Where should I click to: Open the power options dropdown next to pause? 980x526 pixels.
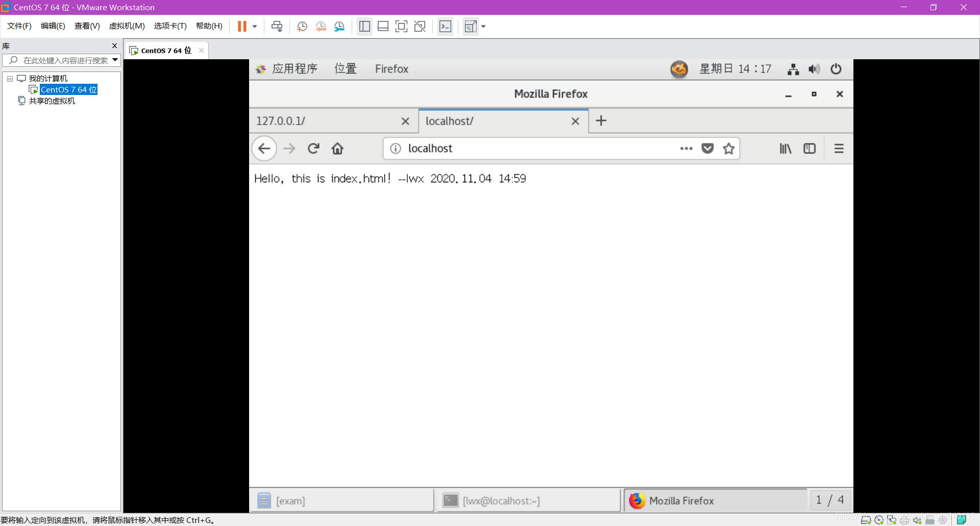tap(255, 27)
